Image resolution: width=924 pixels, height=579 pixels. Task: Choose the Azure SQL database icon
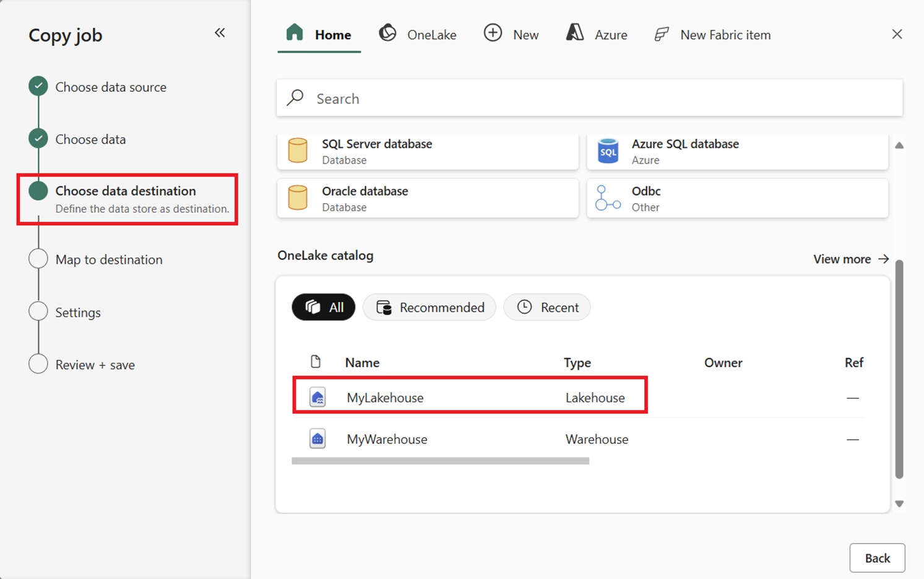pyautogui.click(x=608, y=151)
